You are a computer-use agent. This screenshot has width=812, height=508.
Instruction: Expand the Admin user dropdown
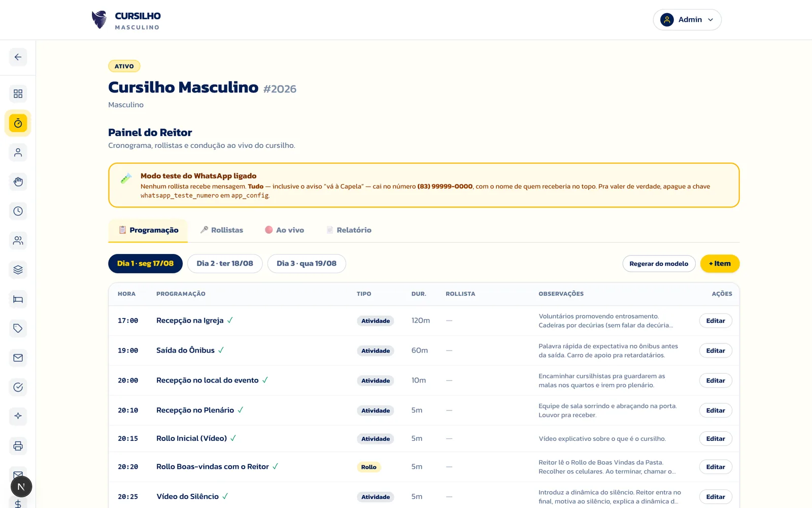pyautogui.click(x=687, y=20)
